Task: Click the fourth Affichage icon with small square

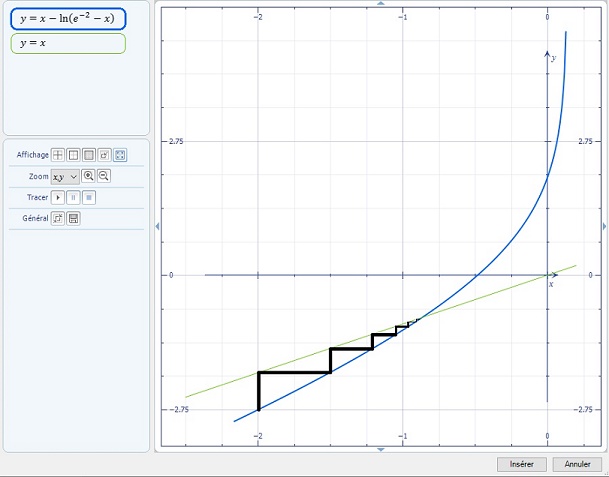Action: coord(105,155)
